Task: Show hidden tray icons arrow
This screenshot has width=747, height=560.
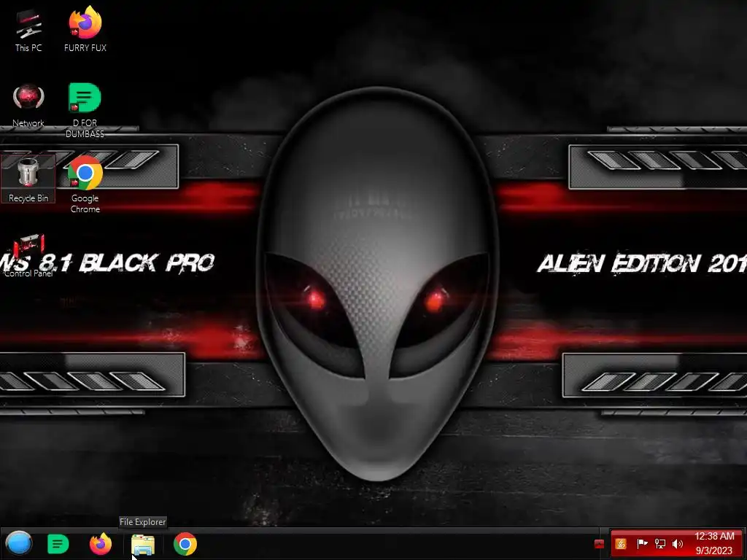Action: tap(600, 544)
